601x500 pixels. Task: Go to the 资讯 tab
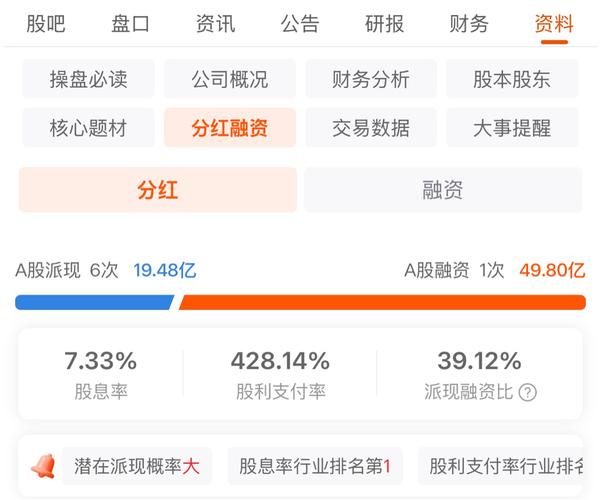click(216, 23)
